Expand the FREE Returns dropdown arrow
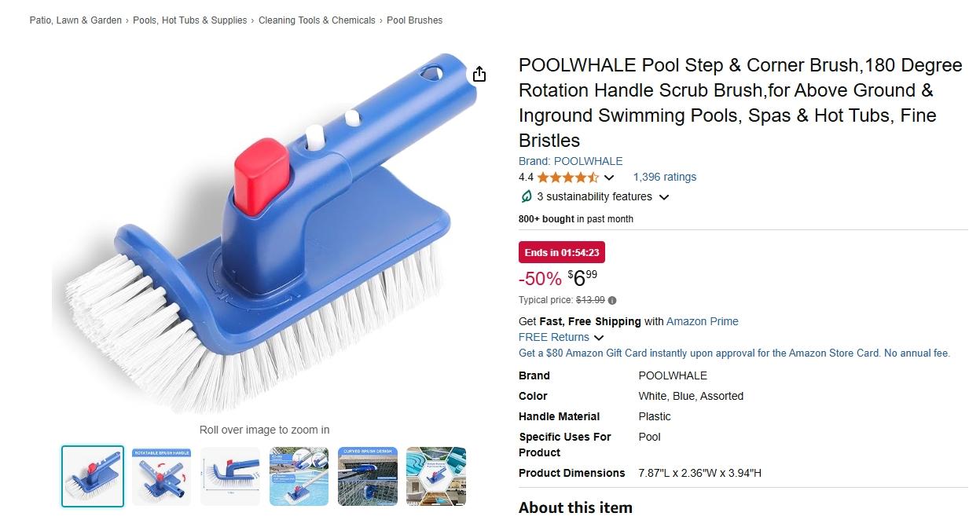This screenshot has width=980, height=520. [599, 338]
